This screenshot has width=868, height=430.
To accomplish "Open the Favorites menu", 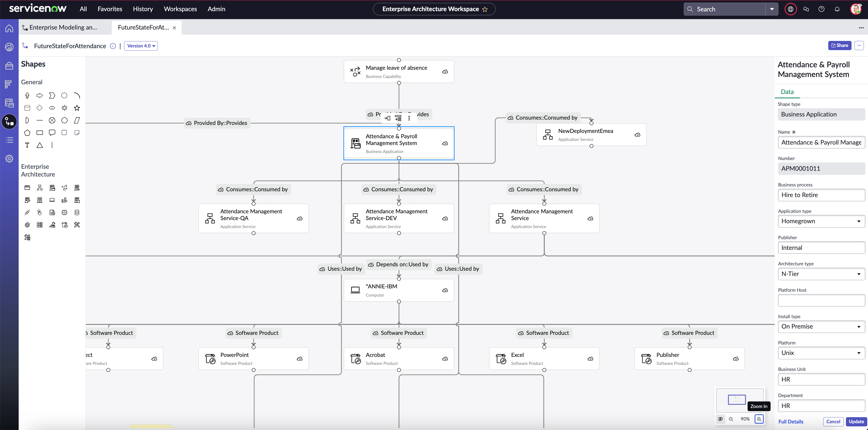I will (110, 9).
